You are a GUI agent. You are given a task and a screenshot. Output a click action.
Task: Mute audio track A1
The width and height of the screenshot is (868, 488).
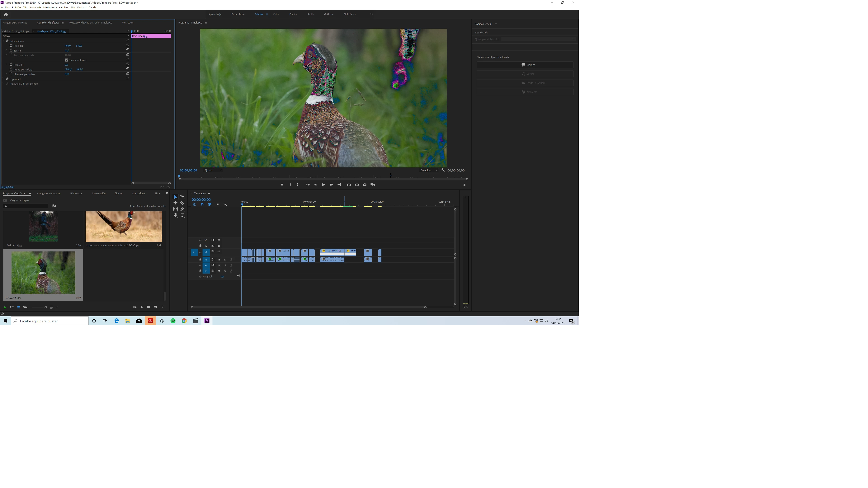tap(219, 260)
